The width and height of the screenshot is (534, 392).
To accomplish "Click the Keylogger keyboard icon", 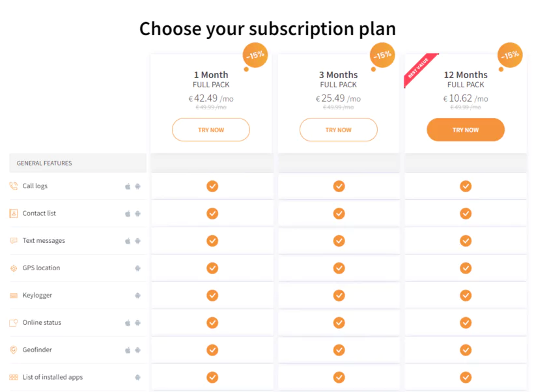I will (x=14, y=296).
